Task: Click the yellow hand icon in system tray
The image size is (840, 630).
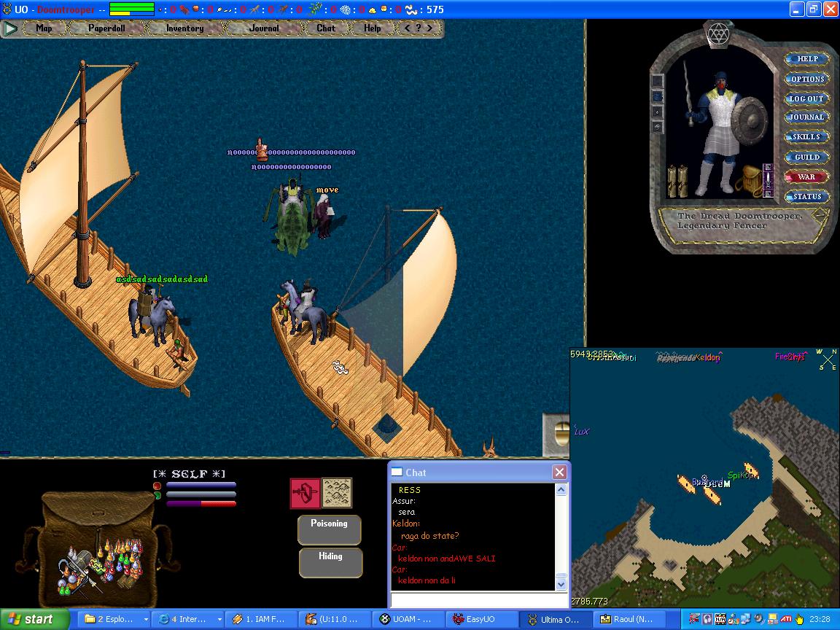Action: click(x=798, y=619)
